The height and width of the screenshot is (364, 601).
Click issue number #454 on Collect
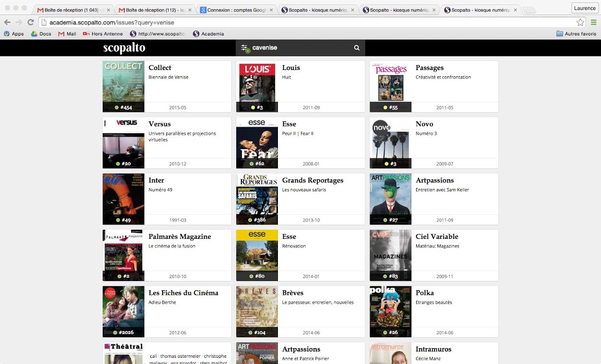pos(126,107)
